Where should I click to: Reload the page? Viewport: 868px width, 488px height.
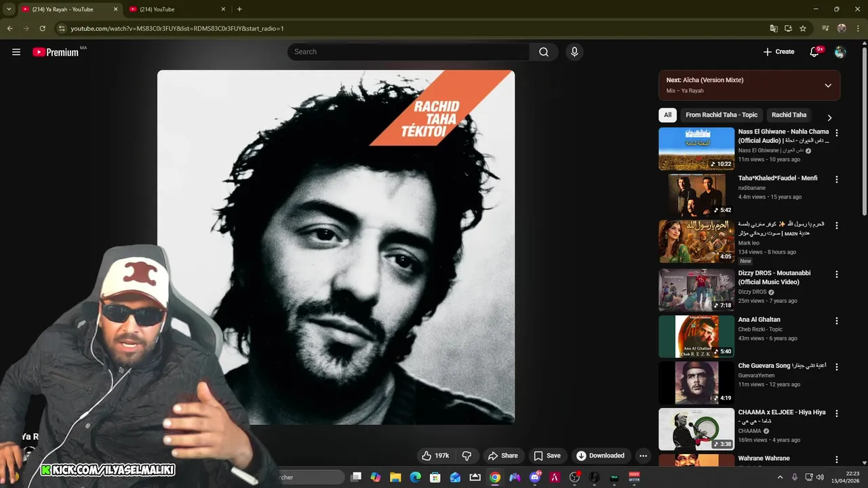(42, 28)
